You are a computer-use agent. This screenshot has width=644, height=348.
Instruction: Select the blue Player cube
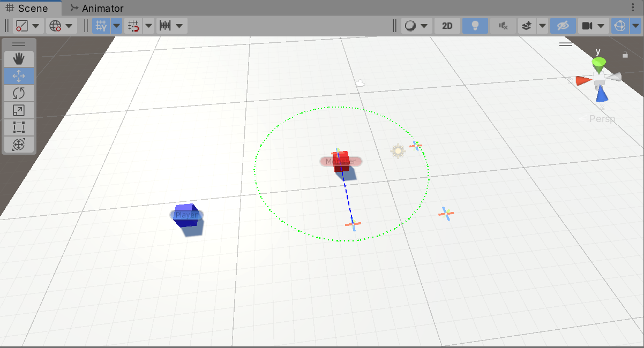coord(185,215)
